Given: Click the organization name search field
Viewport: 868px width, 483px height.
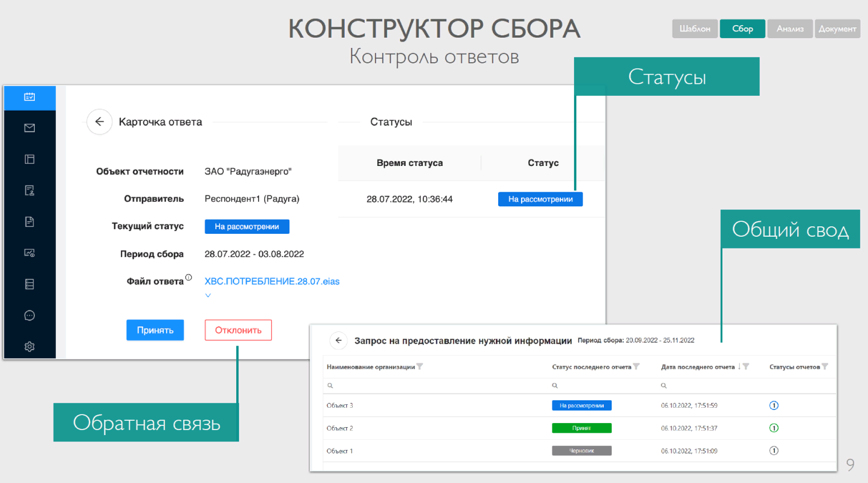Looking at the screenshot, I should point(435,385).
